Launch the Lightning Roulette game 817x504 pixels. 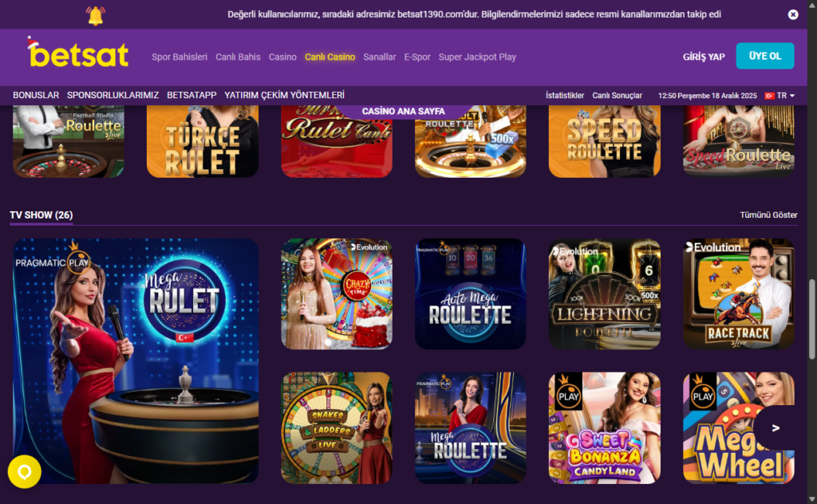(x=605, y=293)
